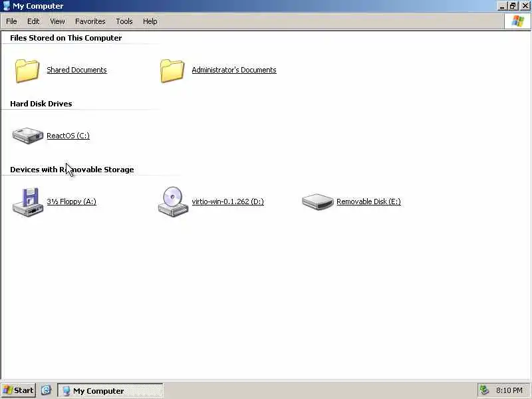Screen dimensions: 532x399
Task: Activate the My Computer taskbar button
Action: coord(110,391)
